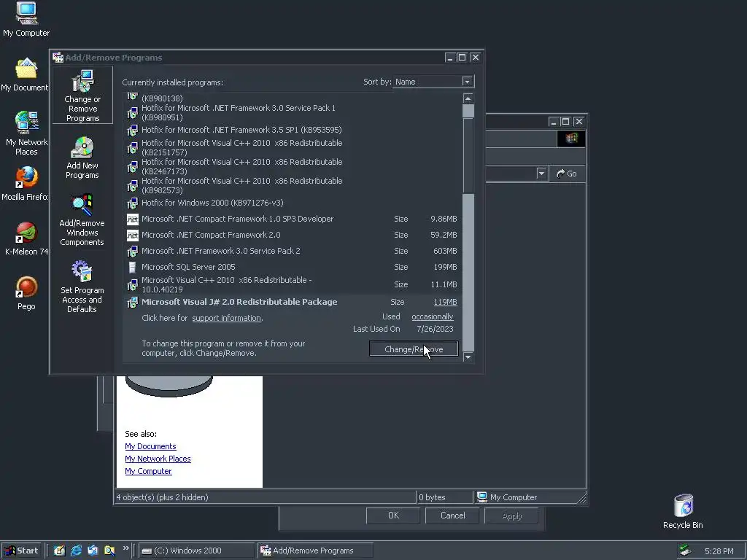Select Visual C++ 2010 hotfix KB2151757 entry

click(292, 147)
